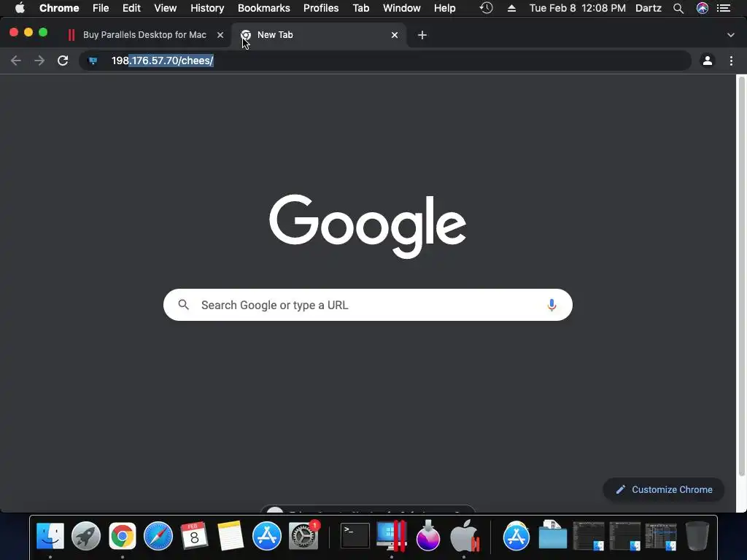Click the page vertical scrollbar
Image resolution: width=747 pixels, height=560 pixels.
[x=741, y=276]
